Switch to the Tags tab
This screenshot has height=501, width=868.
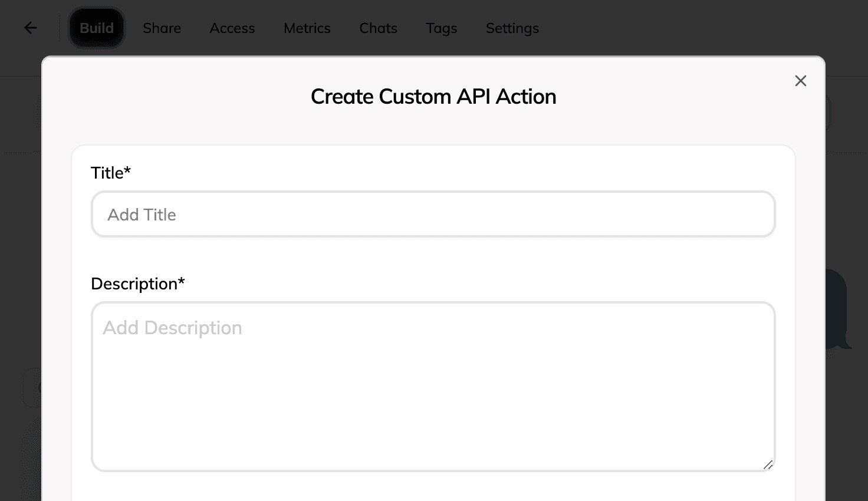pyautogui.click(x=441, y=28)
